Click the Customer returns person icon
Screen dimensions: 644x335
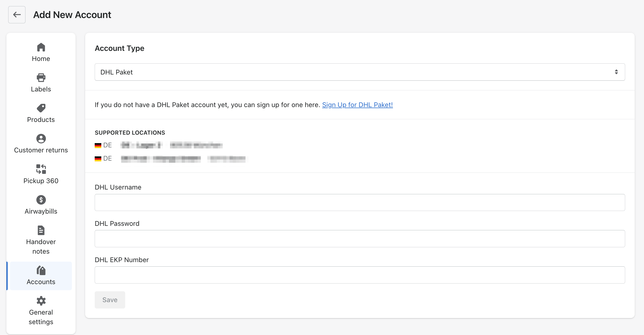(x=41, y=139)
